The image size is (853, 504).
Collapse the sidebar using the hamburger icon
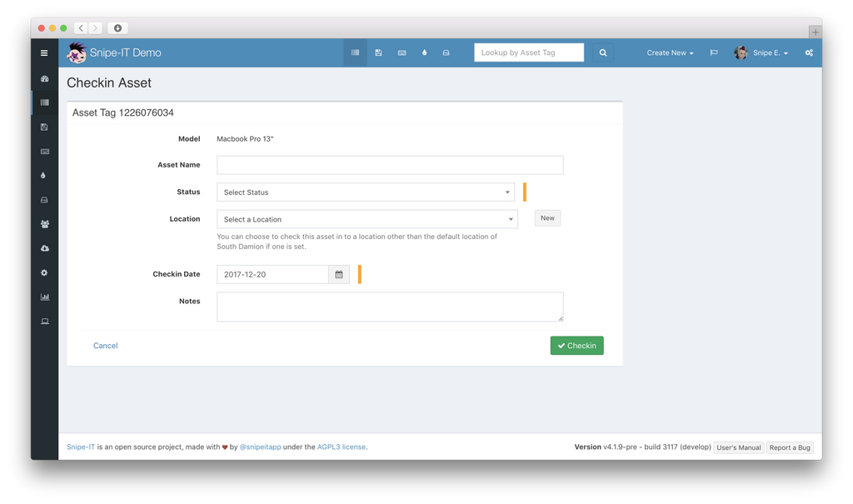coord(44,52)
